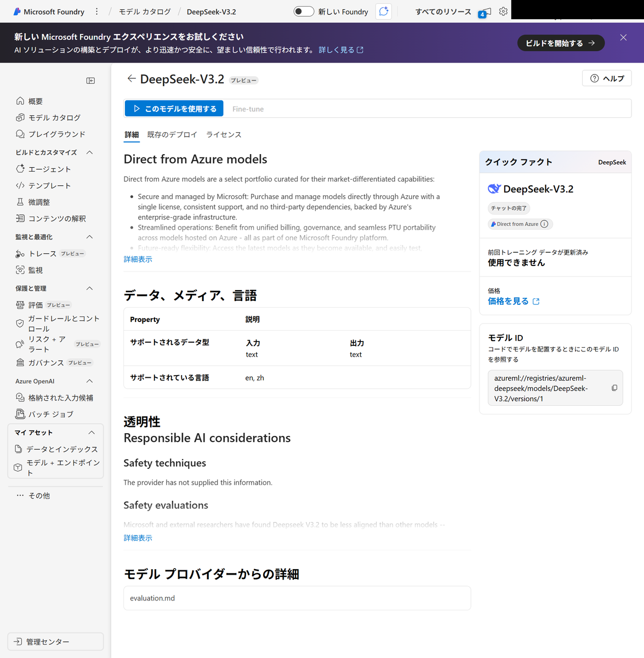The width and height of the screenshot is (644, 658).
Task: Click the モデル + エンドポイント cube icon
Action: point(18,467)
